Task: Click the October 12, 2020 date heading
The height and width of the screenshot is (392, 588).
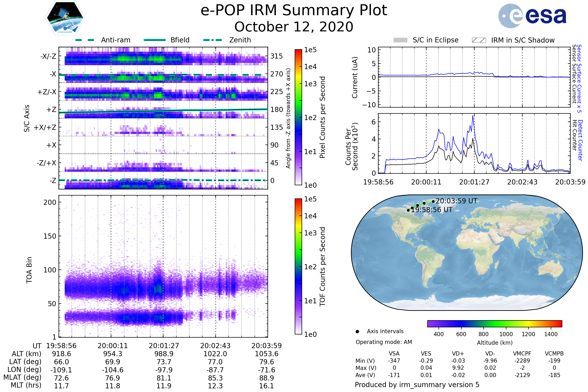Action: pyautogui.click(x=294, y=27)
